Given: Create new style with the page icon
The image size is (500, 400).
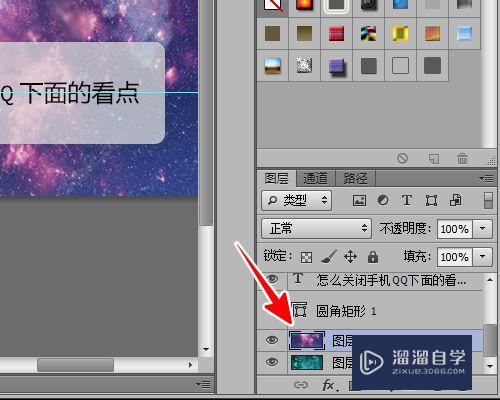Looking at the screenshot, I should (434, 158).
